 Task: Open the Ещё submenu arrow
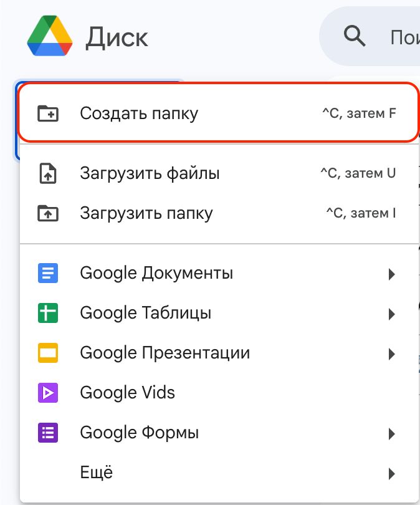click(x=391, y=473)
